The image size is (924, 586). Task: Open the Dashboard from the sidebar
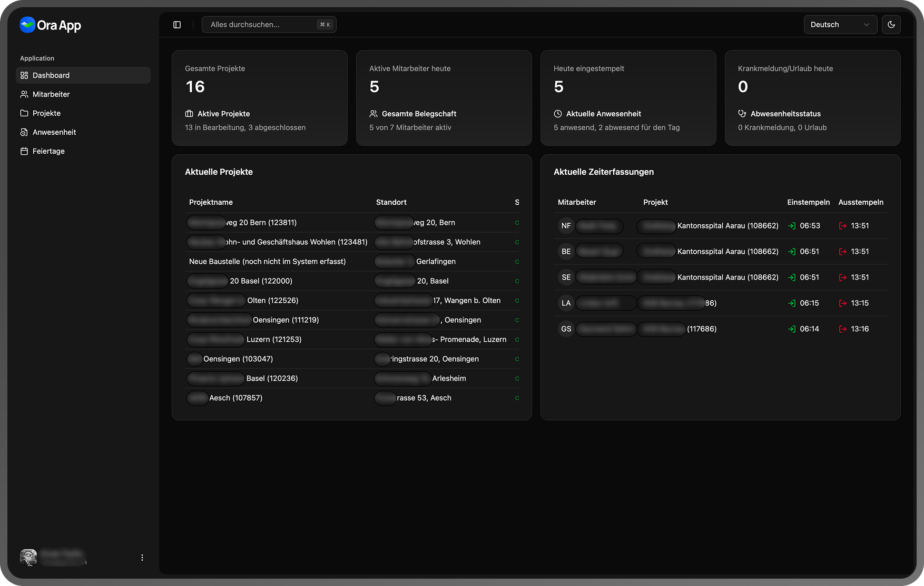point(51,75)
